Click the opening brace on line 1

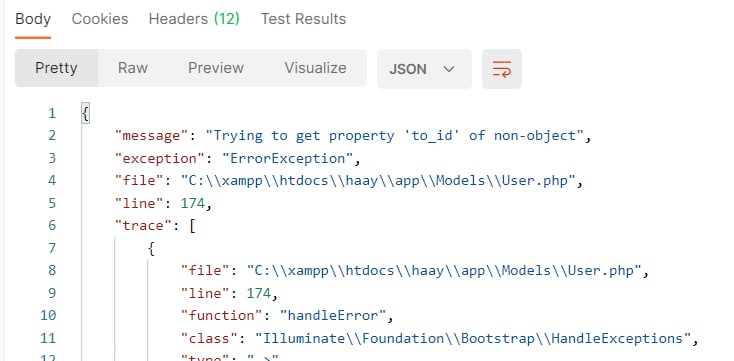click(x=85, y=113)
